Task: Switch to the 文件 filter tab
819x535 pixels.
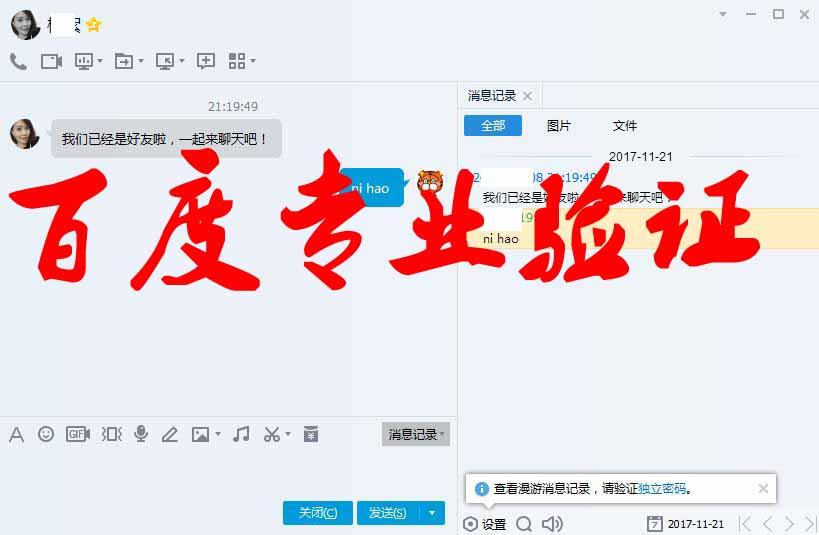Action: (x=625, y=125)
